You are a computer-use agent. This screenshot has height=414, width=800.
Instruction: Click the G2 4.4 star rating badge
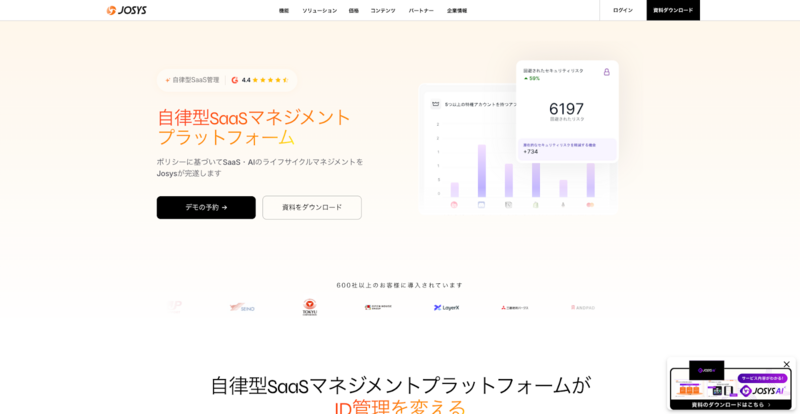(260, 80)
